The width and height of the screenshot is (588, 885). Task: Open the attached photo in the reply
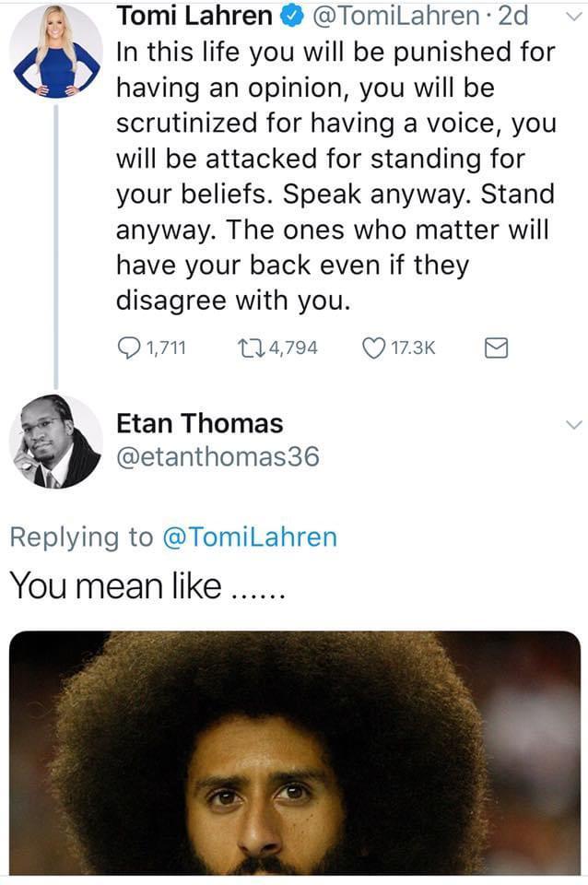[x=295, y=751]
